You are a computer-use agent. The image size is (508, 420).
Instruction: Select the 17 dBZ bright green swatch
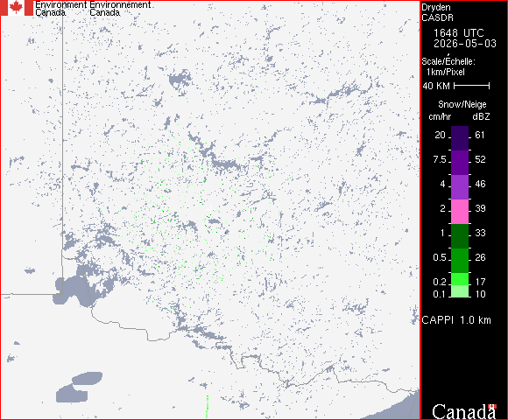(460, 279)
